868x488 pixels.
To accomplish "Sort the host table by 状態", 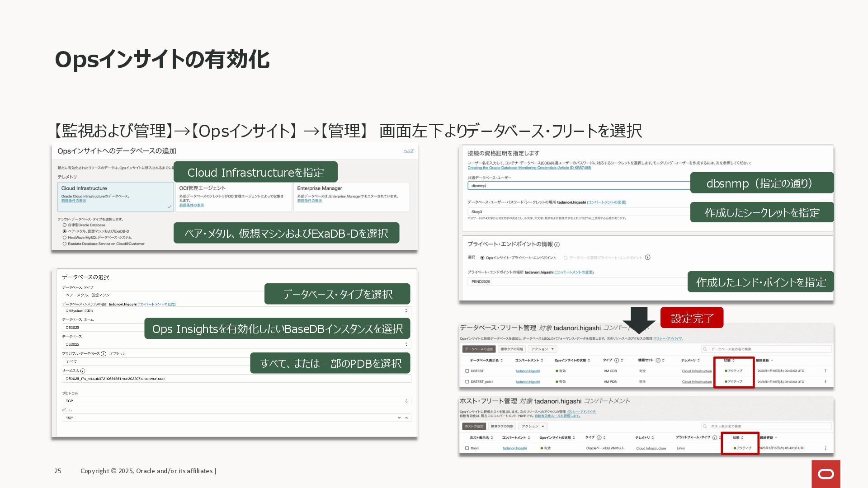I will click(x=738, y=437).
